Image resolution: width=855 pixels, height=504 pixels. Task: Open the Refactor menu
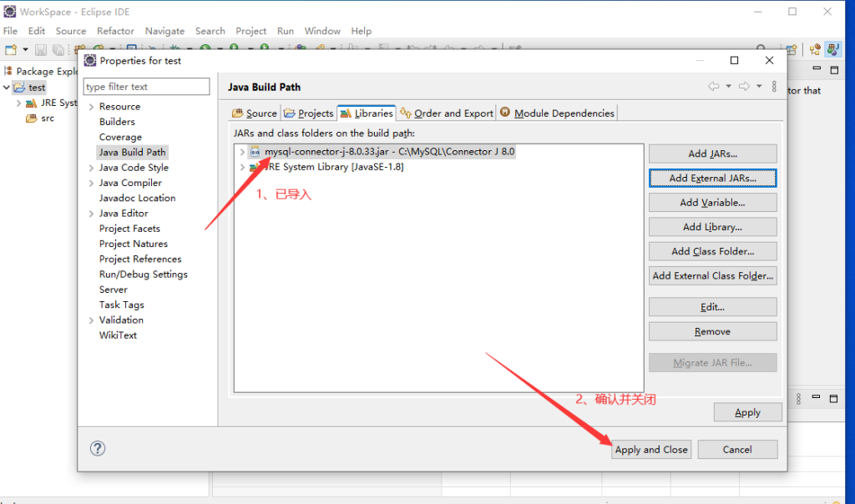[115, 31]
